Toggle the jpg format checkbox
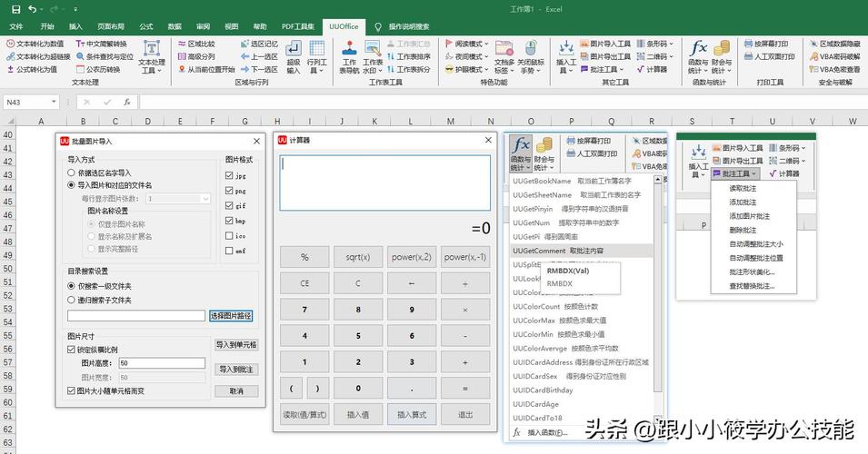 (229, 175)
